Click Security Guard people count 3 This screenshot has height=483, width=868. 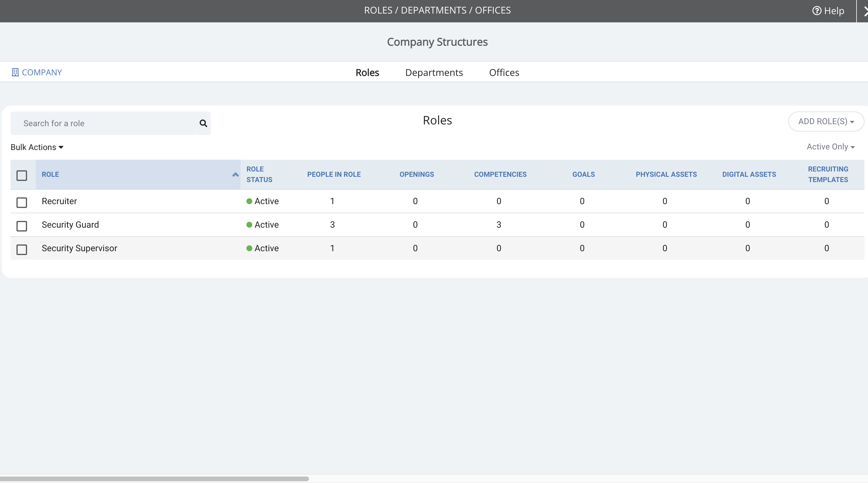(332, 225)
